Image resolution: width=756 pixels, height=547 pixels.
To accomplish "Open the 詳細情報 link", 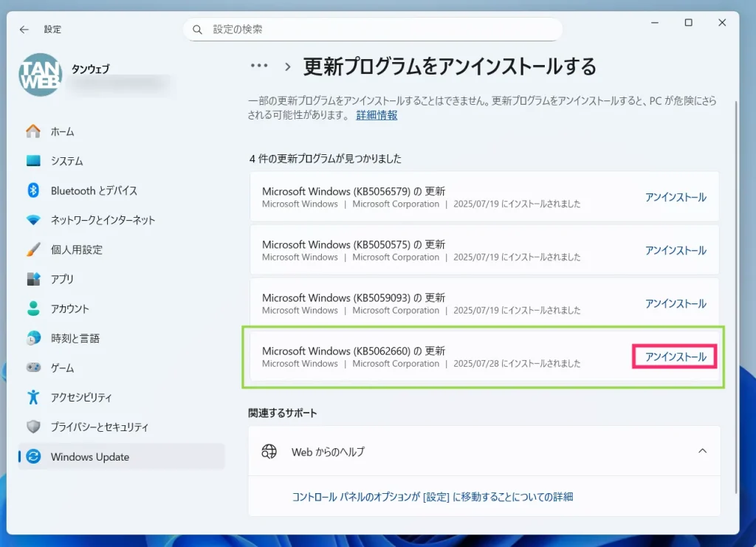I will [377, 115].
